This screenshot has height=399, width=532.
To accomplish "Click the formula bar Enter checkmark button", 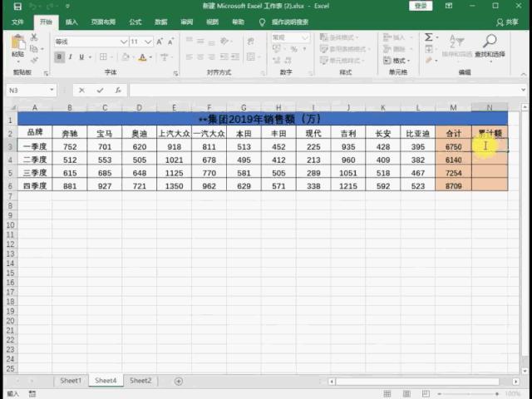I will [x=100, y=91].
